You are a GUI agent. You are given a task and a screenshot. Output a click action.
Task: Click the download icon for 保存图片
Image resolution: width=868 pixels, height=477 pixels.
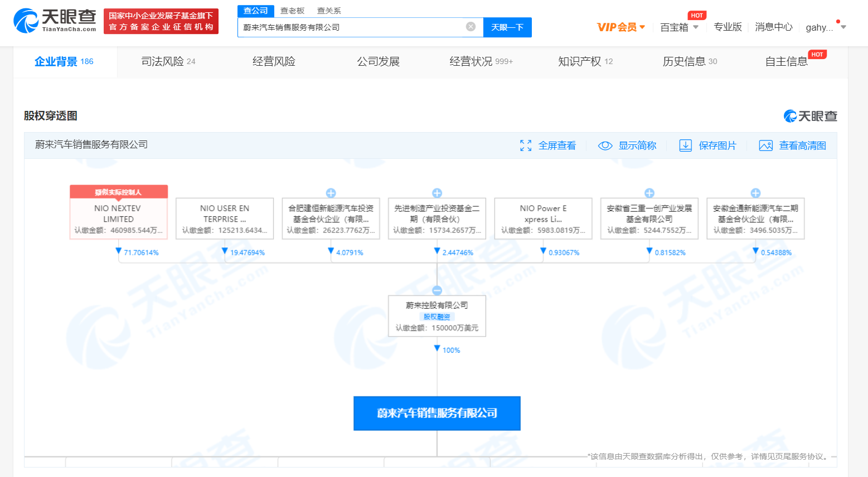click(685, 145)
